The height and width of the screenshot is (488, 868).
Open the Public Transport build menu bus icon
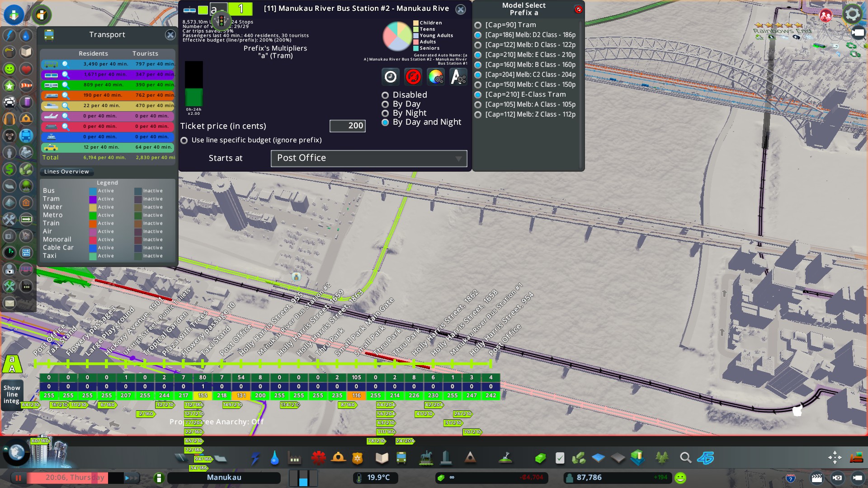(401, 458)
